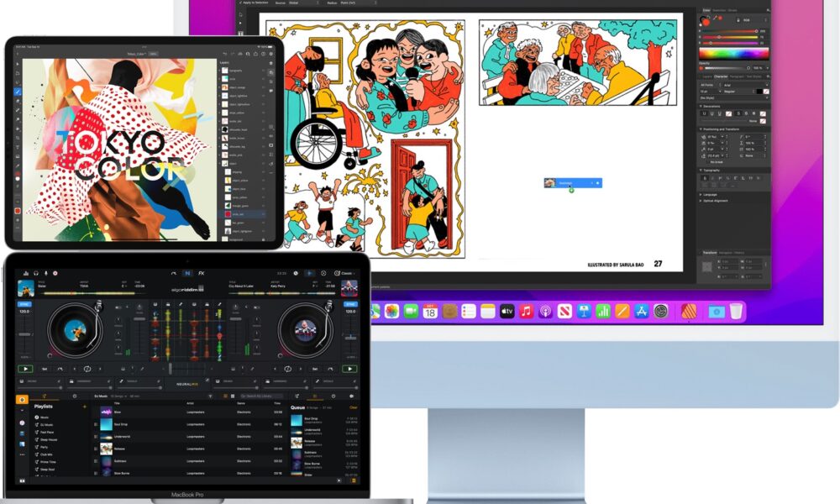Image resolution: width=840 pixels, height=504 pixels.
Task: Select the Underworld track row in the library
Action: coord(191,437)
